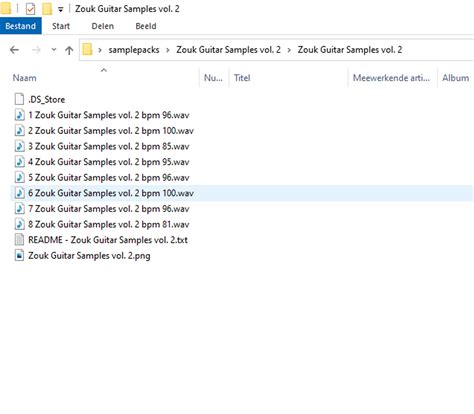Screen dimensions: 474x414
Task: Click audio icon of file 5 bpm 96
Action: tap(19, 177)
